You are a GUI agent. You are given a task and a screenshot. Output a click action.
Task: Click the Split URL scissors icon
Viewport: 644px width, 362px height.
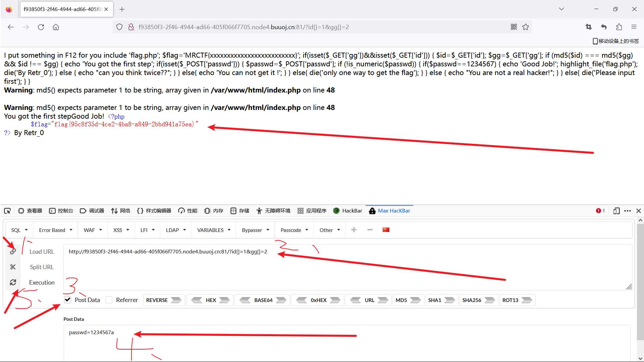click(12, 267)
